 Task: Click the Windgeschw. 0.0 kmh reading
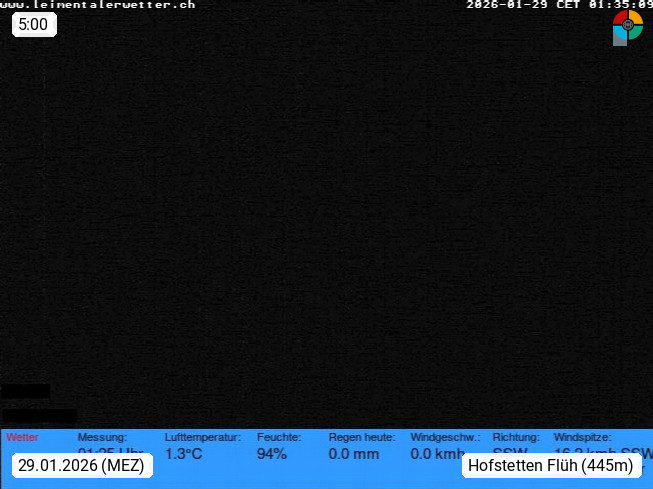pyautogui.click(x=437, y=454)
